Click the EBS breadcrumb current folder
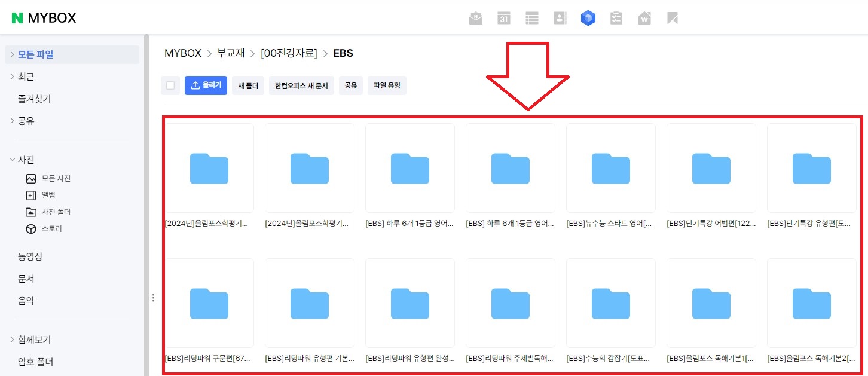868x376 pixels. [343, 53]
